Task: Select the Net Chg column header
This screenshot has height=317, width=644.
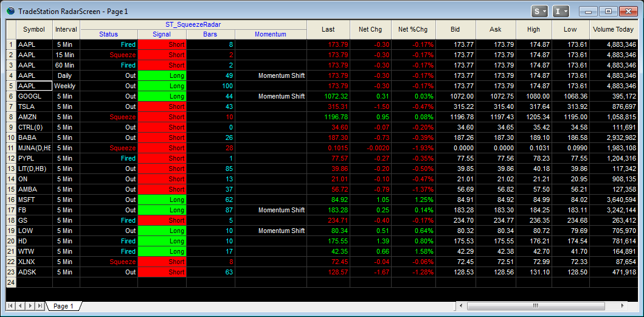Action: [370, 30]
